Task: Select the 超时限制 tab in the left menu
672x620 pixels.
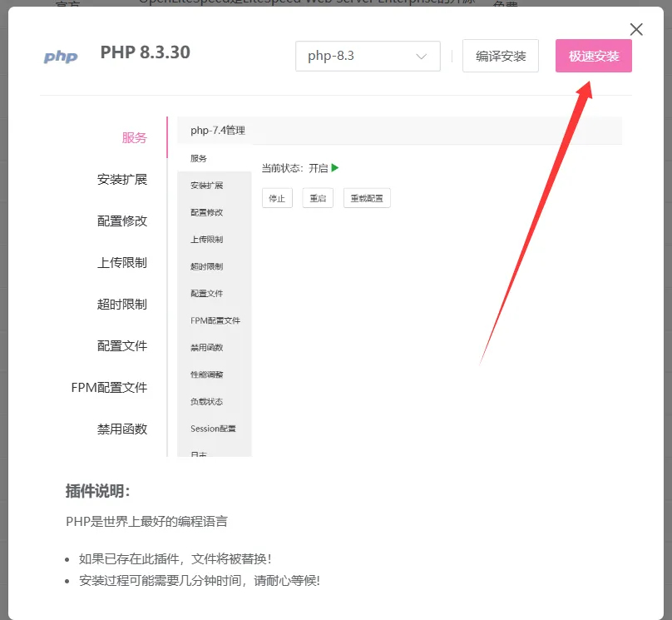Action: tap(122, 304)
